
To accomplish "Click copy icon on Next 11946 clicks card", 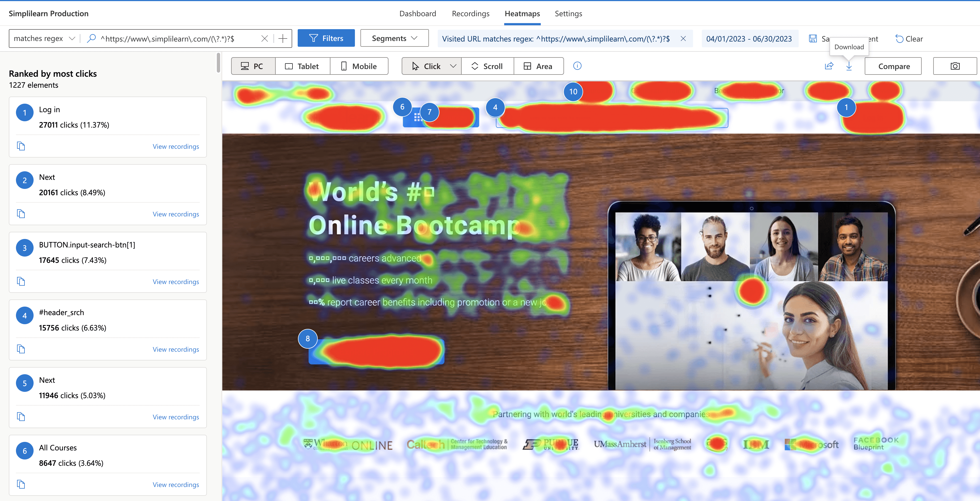I will pos(21,417).
